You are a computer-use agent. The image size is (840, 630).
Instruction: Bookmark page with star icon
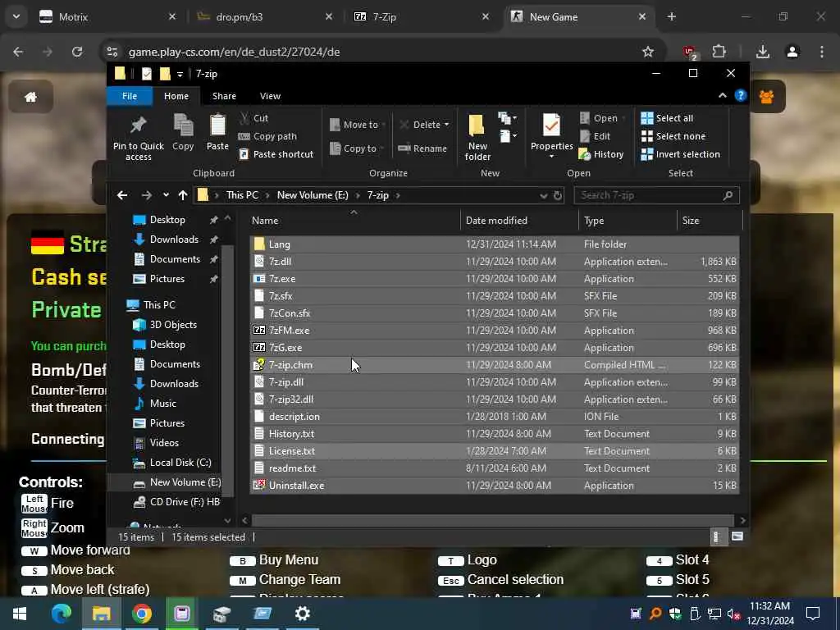coord(648,52)
